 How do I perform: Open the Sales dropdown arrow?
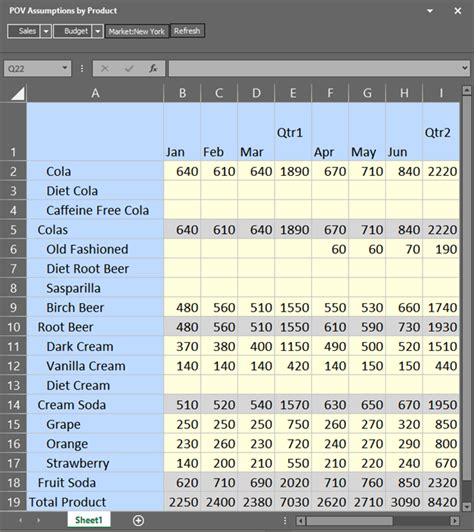coord(46,31)
